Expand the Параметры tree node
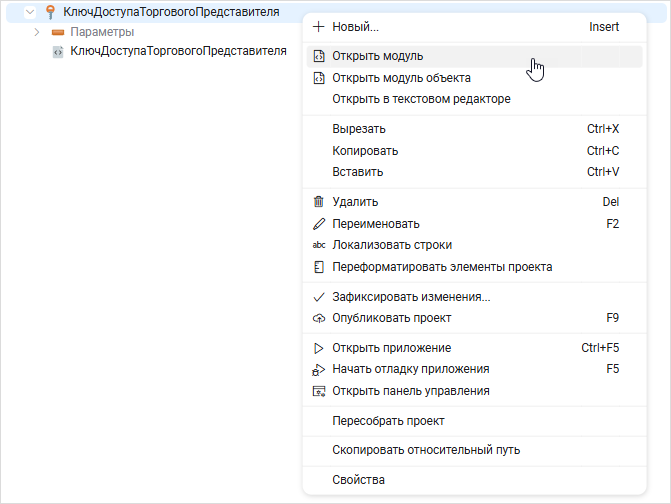Screen dimensions: 671x504 [37, 32]
